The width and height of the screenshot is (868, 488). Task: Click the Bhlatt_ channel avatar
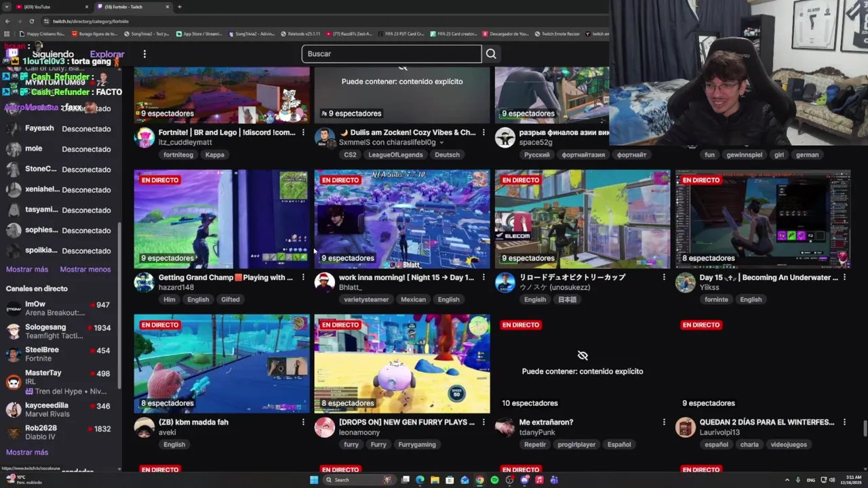(x=325, y=283)
